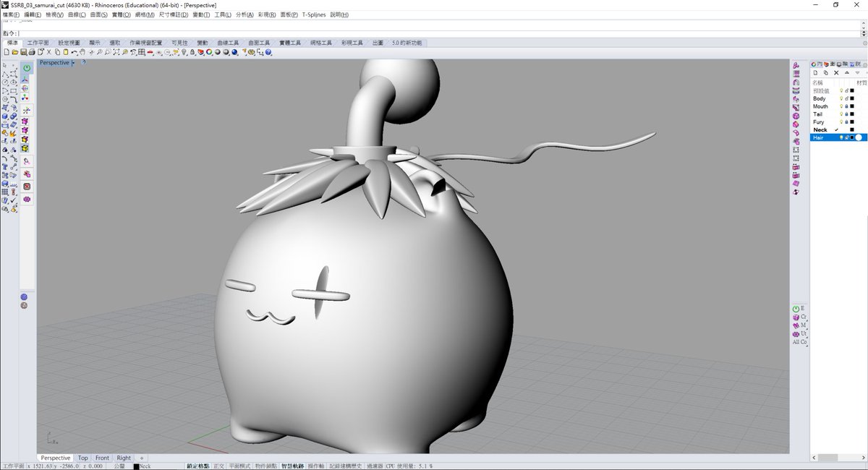Click the blue Render sphere icon
868x470 pixels.
[234, 52]
